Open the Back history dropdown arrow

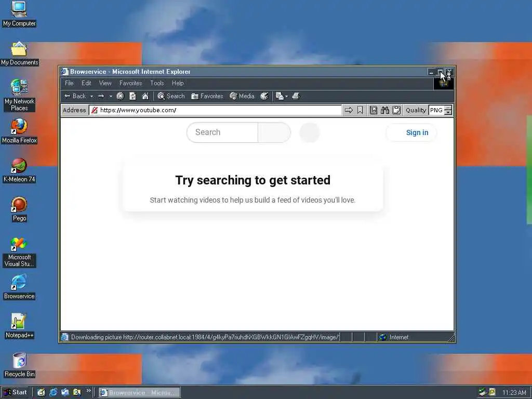[x=91, y=97]
